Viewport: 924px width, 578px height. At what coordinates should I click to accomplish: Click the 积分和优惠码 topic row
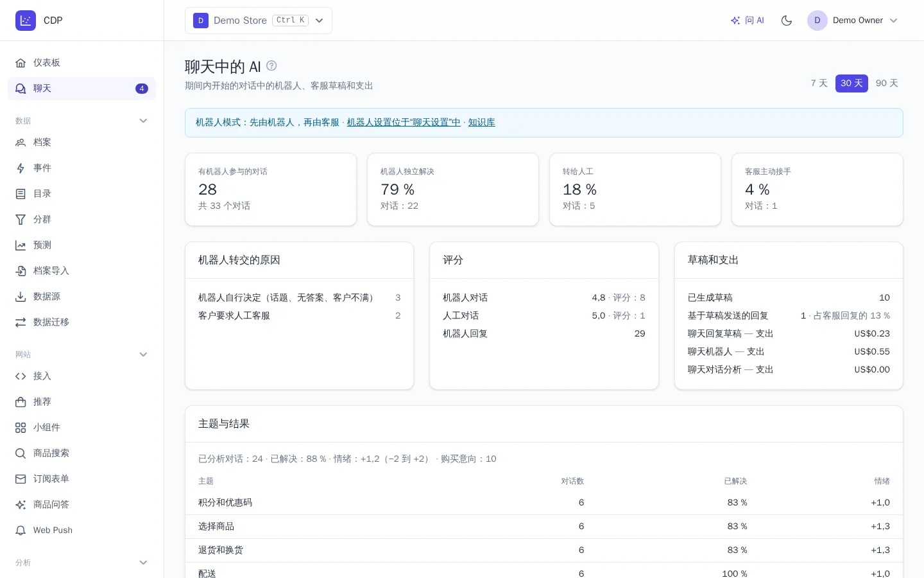544,503
